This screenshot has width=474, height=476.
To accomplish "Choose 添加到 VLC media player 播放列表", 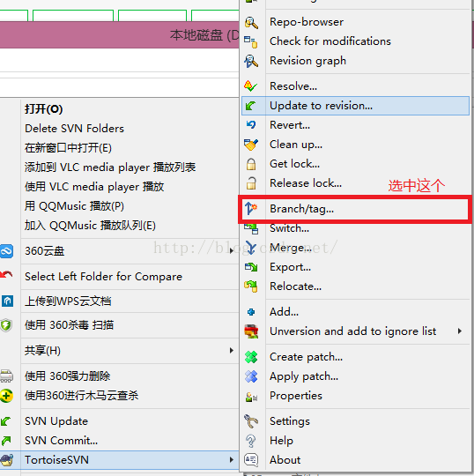I will click(110, 167).
